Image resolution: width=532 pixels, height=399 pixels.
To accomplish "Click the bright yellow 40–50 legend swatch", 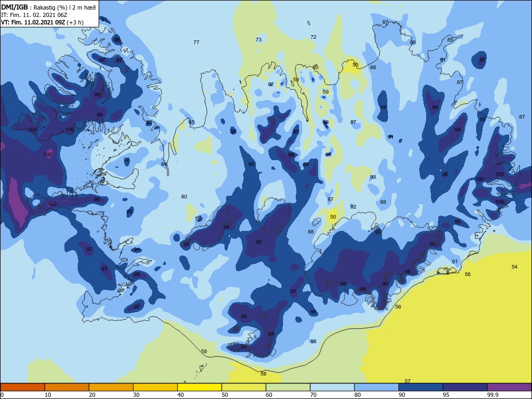I will coord(199,387).
